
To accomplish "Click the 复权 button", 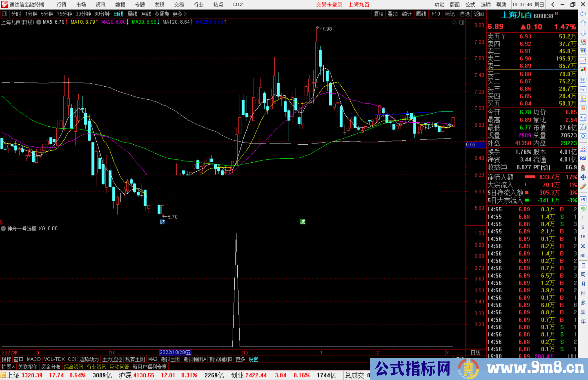I will (x=379, y=14).
